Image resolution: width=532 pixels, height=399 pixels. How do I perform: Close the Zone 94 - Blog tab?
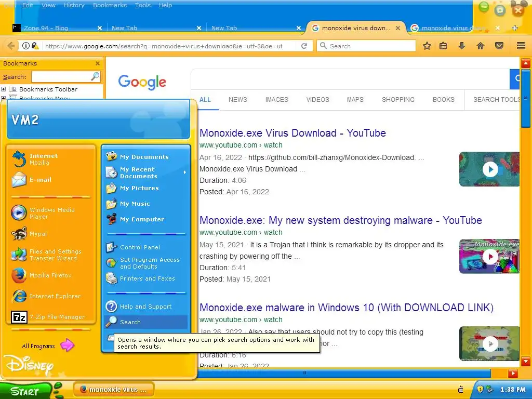coord(100,28)
